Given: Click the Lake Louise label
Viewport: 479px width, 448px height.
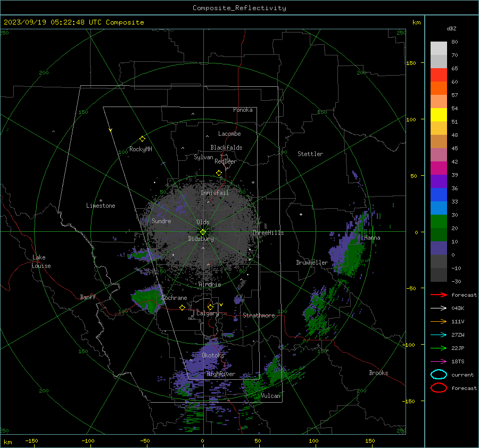Looking at the screenshot, I should click(42, 262).
